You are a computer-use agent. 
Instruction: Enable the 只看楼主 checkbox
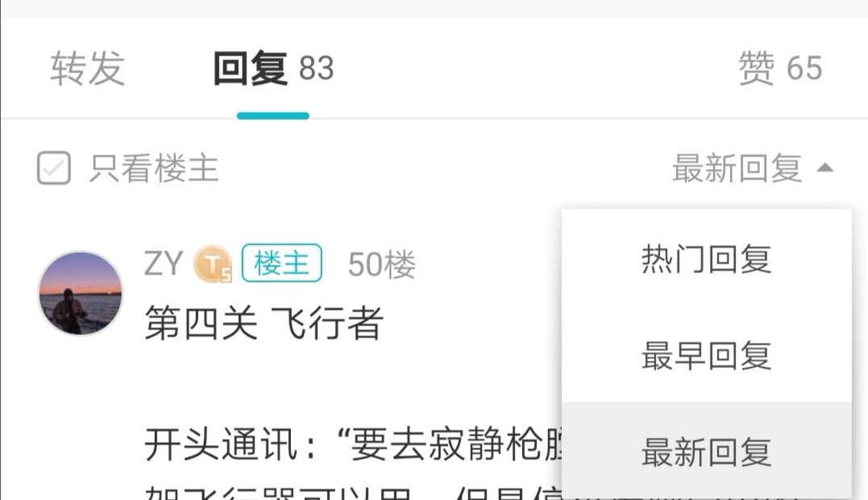[54, 167]
